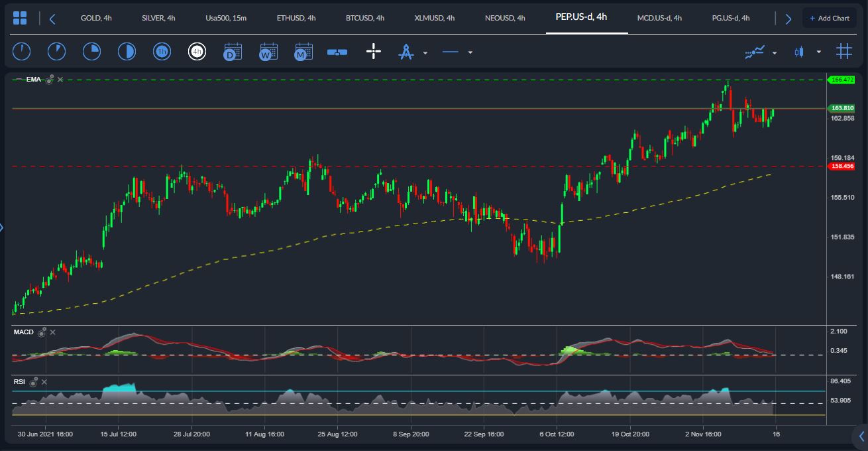Select the 1h timeframe icon
868x451 pixels.
tap(162, 51)
